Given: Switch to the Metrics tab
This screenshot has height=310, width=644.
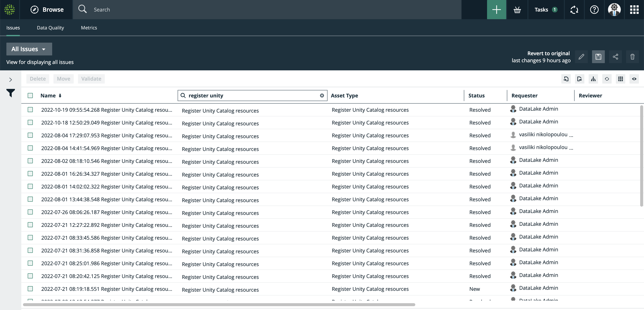Looking at the screenshot, I should point(89,28).
